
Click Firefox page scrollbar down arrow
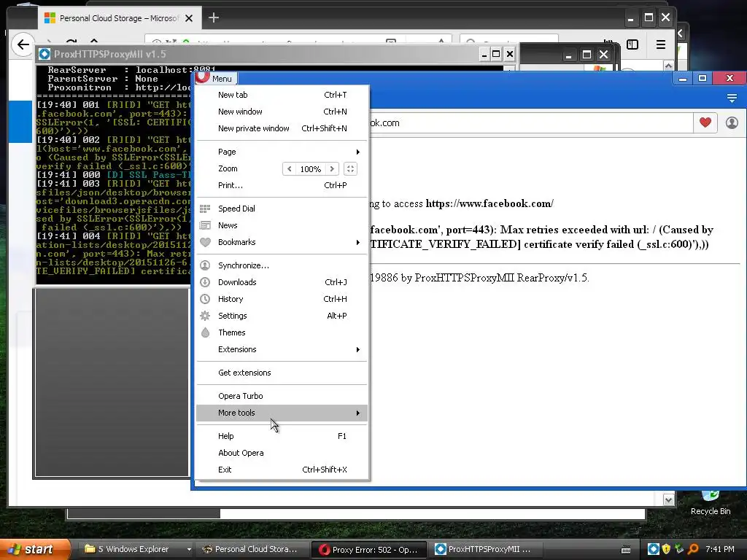click(668, 499)
